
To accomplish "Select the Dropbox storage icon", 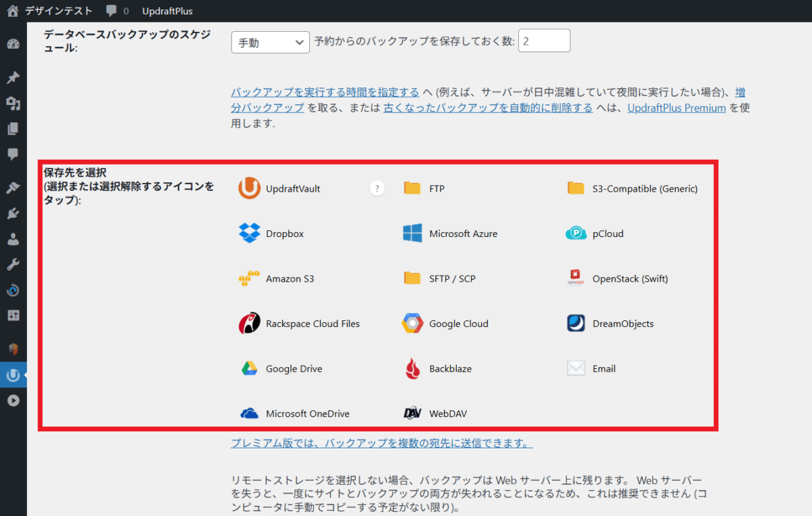I will [x=250, y=234].
